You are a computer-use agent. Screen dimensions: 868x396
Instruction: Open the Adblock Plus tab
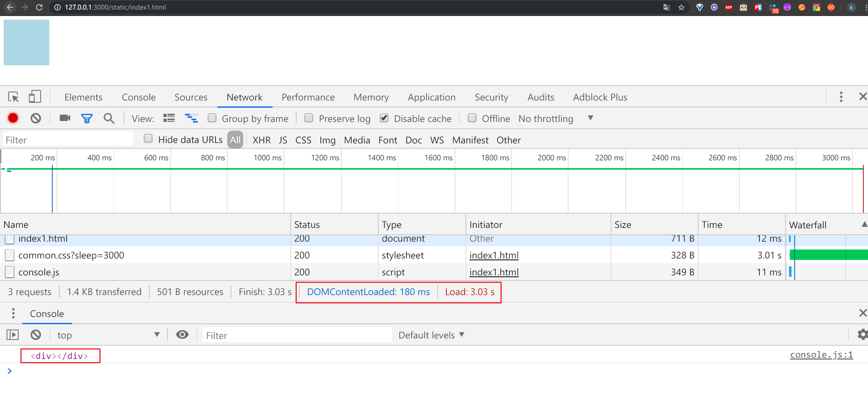pos(600,97)
